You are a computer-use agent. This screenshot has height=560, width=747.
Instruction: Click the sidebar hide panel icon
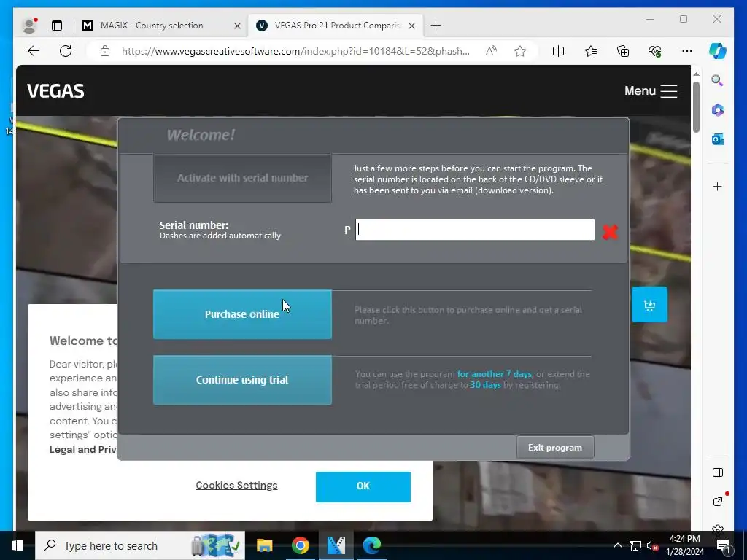tap(718, 472)
